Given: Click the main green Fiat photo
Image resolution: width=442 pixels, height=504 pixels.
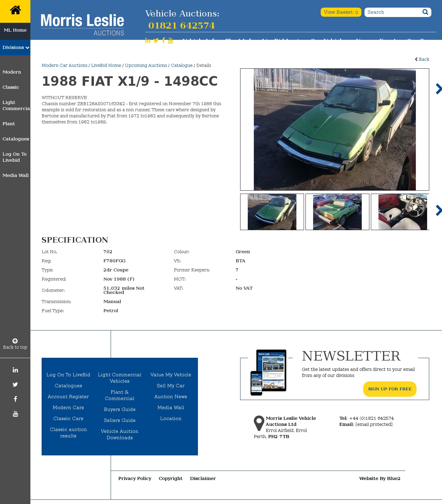Looking at the screenshot, I should (335, 129).
